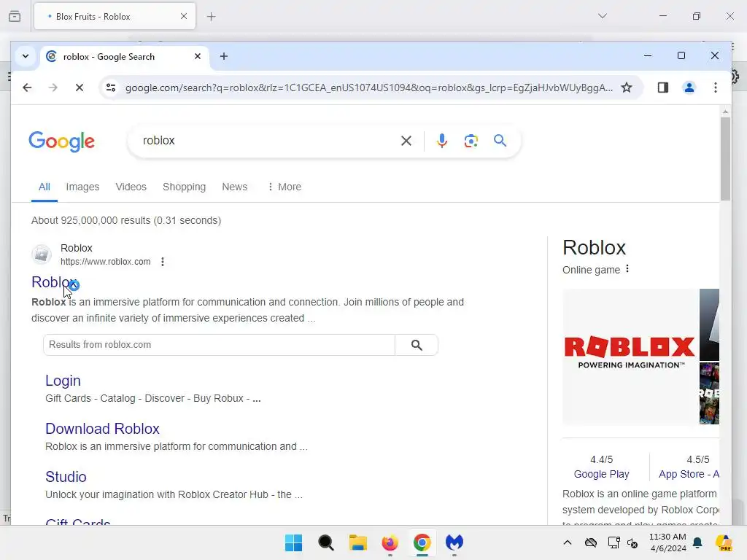
Task: Switch to News results
Action: pos(234,187)
